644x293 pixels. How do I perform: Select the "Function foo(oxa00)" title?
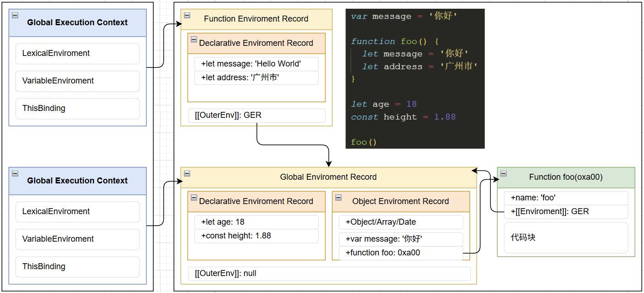point(566,177)
